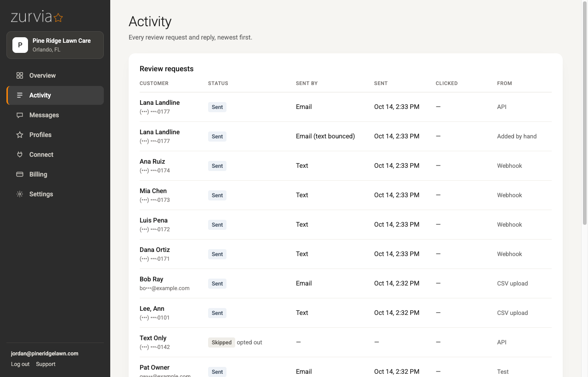
Task: Click the Log out link
Action: pos(20,364)
